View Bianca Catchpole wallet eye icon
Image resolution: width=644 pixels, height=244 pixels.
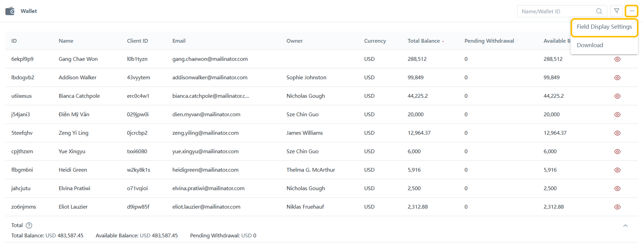[618, 96]
